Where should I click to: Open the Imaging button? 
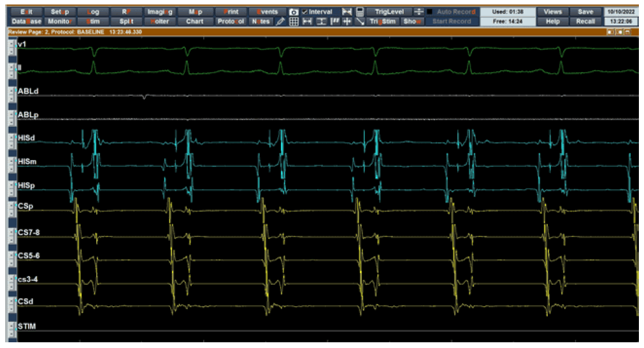click(x=160, y=12)
